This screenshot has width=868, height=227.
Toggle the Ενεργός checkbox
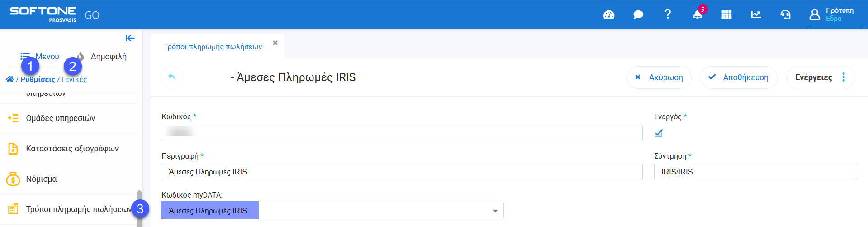coord(659,133)
